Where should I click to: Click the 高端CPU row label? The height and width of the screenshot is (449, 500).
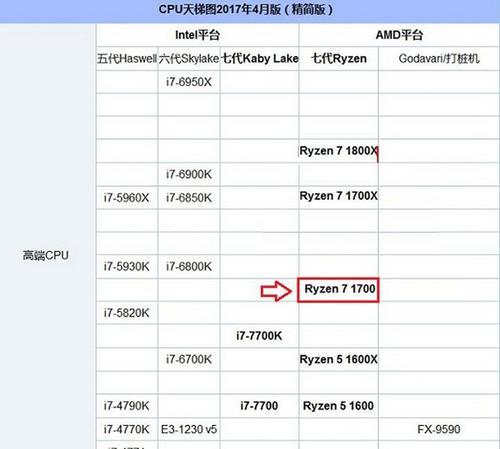(x=46, y=256)
